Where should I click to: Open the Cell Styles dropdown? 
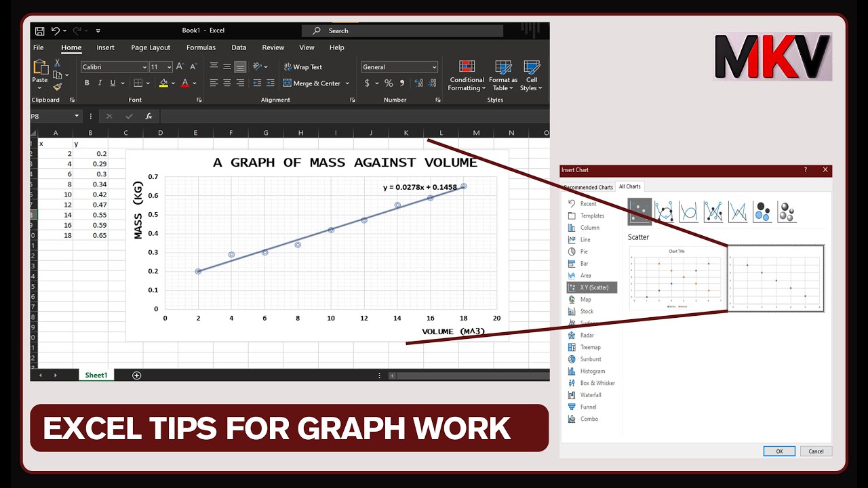click(532, 76)
